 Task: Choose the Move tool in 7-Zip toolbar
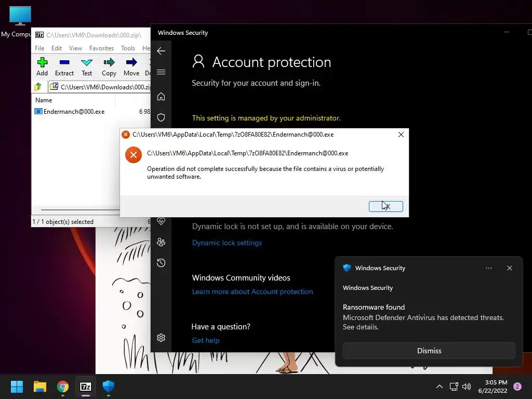point(131,67)
